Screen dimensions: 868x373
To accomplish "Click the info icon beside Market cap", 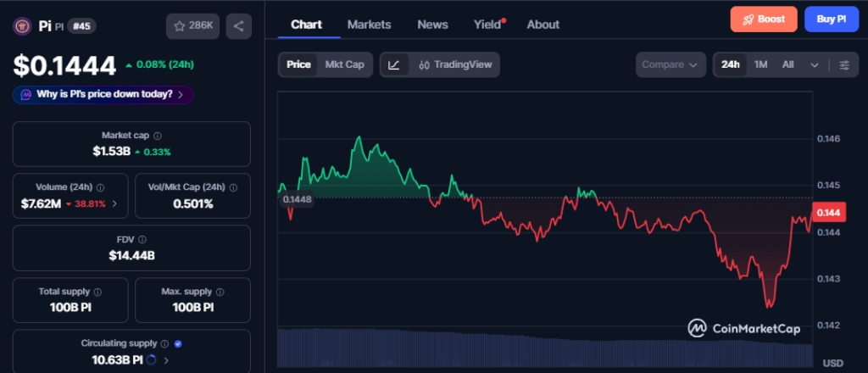I will click(158, 136).
